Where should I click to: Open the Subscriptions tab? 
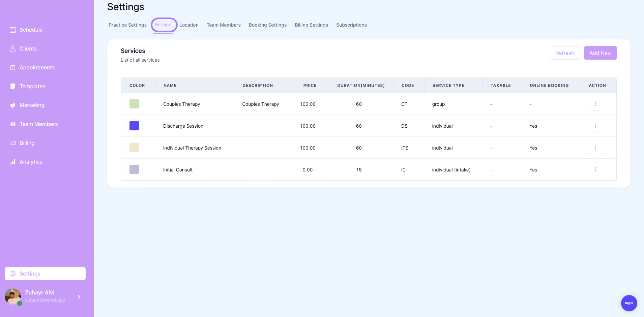point(351,25)
